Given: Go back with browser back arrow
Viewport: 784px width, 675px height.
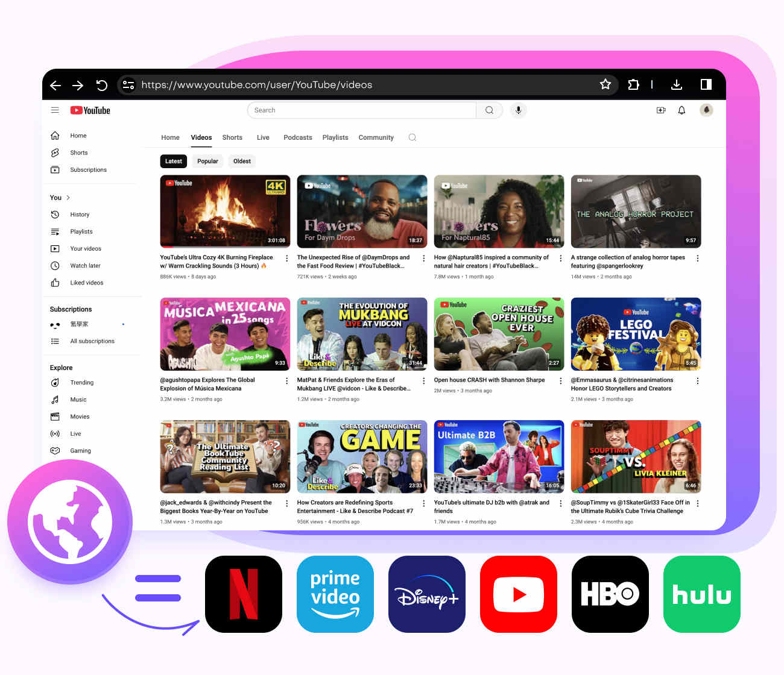Looking at the screenshot, I should (55, 85).
